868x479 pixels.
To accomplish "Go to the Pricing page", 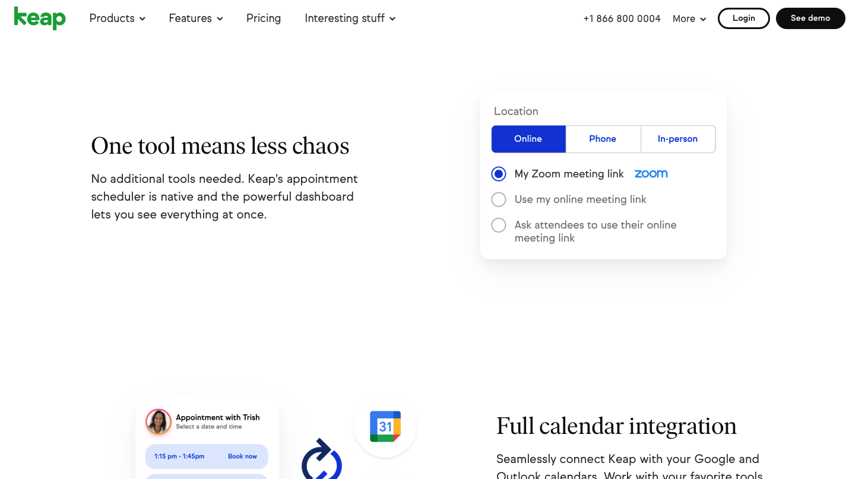I will pyautogui.click(x=264, y=18).
